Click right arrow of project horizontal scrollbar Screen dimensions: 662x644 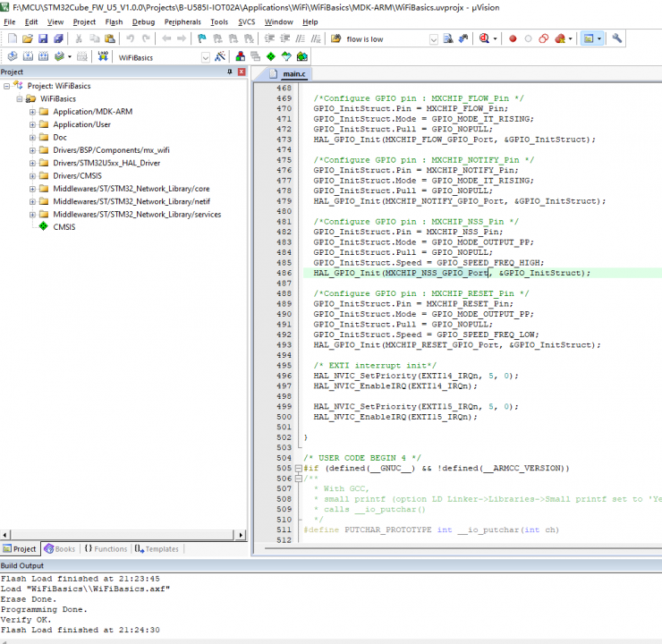pyautogui.click(x=241, y=535)
